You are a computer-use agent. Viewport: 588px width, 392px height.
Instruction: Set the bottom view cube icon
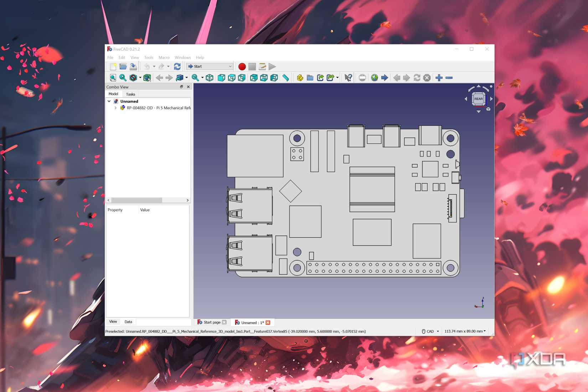264,78
